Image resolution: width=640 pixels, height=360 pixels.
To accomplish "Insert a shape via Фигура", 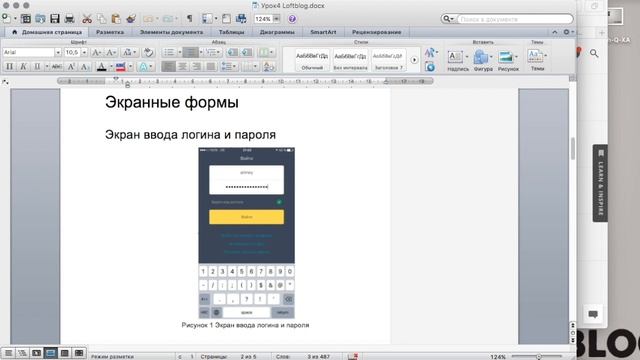I will click(483, 60).
